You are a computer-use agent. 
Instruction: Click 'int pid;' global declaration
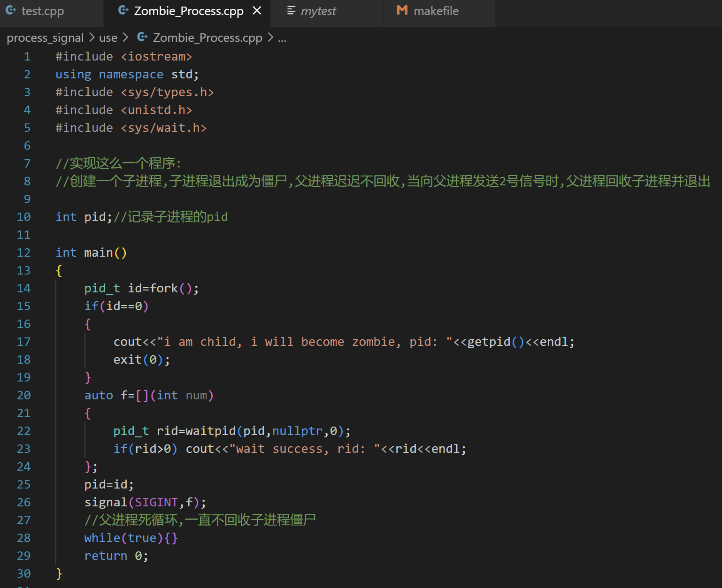pos(84,217)
